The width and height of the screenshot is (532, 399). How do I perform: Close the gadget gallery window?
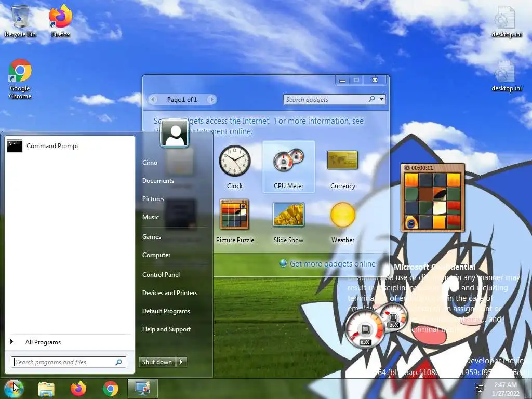[x=375, y=80]
